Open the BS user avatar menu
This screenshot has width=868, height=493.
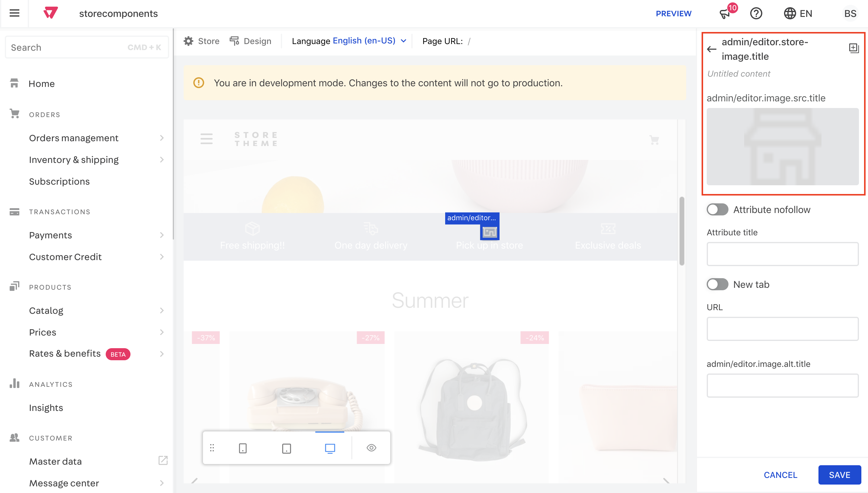coord(850,13)
